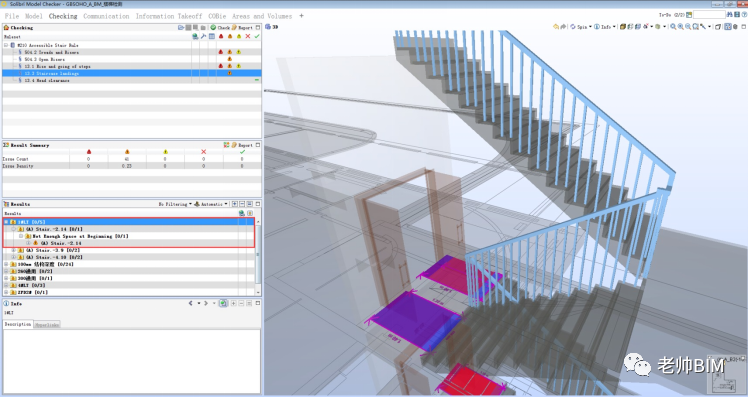
Task: Expand the (A) Stair:-3.9 result
Action: pos(14,250)
